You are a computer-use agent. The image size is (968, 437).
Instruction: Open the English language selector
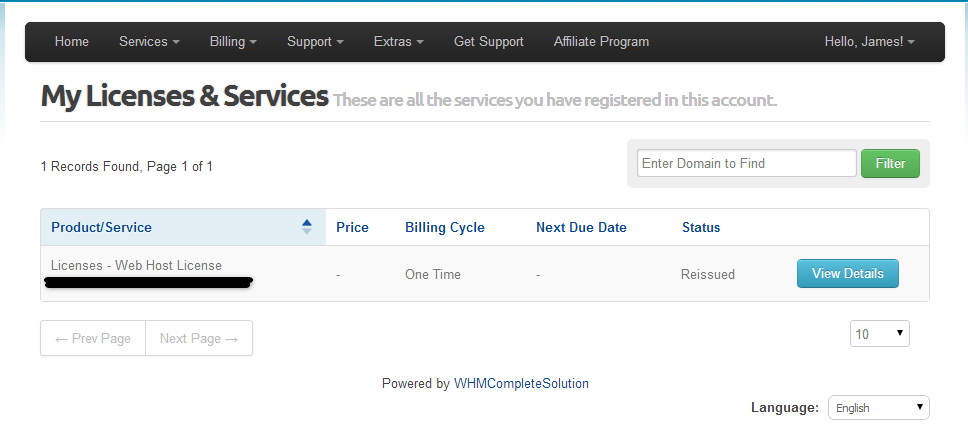coord(878,407)
